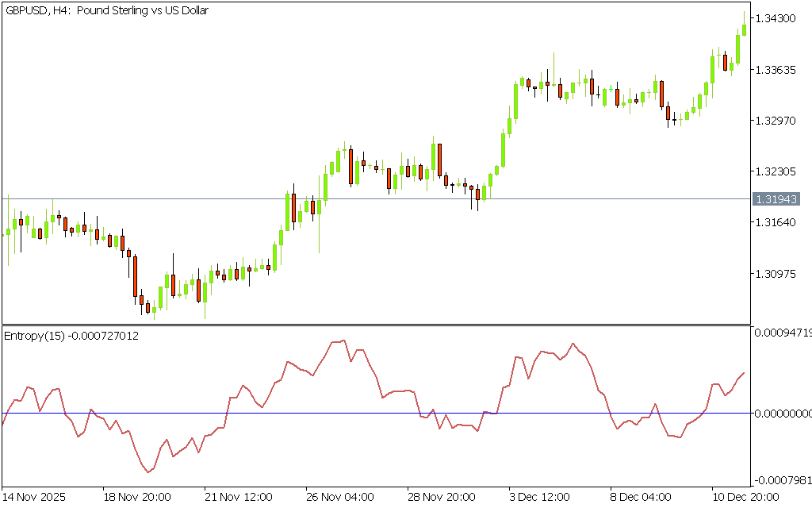Click the 1.32970 price axis label
The image size is (812, 508).
777,121
